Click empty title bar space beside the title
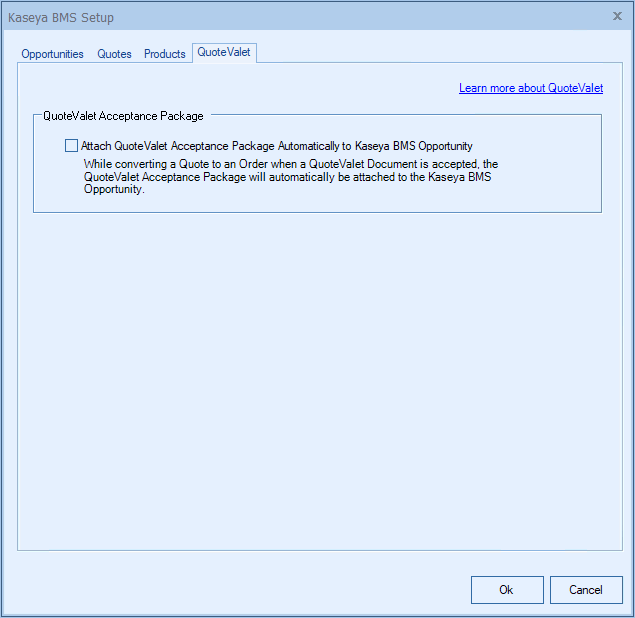The width and height of the screenshot is (635, 618). [x=350, y=18]
